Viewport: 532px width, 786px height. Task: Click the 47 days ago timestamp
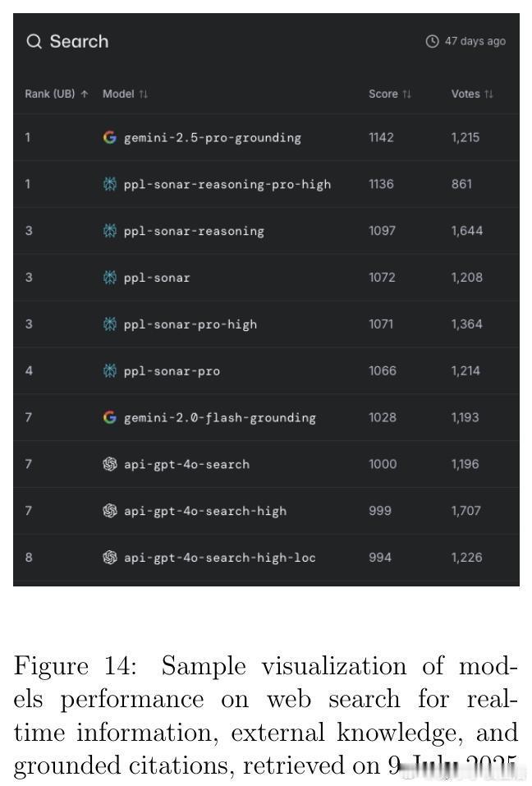click(x=475, y=41)
